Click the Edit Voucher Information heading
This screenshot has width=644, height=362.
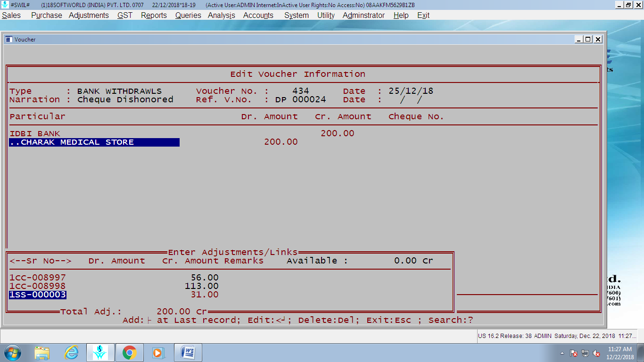[x=298, y=74]
